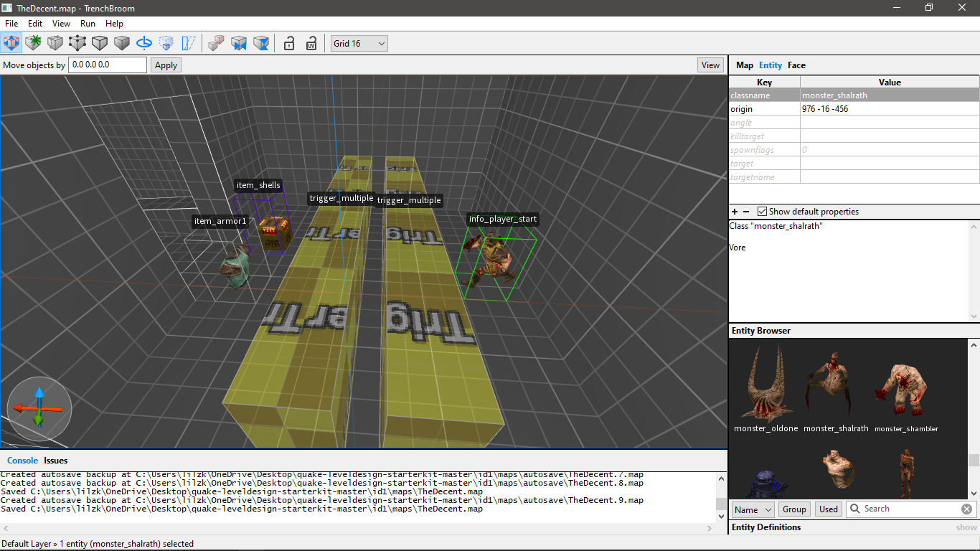
Task: Switch to the Map inspector tab
Action: [x=745, y=65]
